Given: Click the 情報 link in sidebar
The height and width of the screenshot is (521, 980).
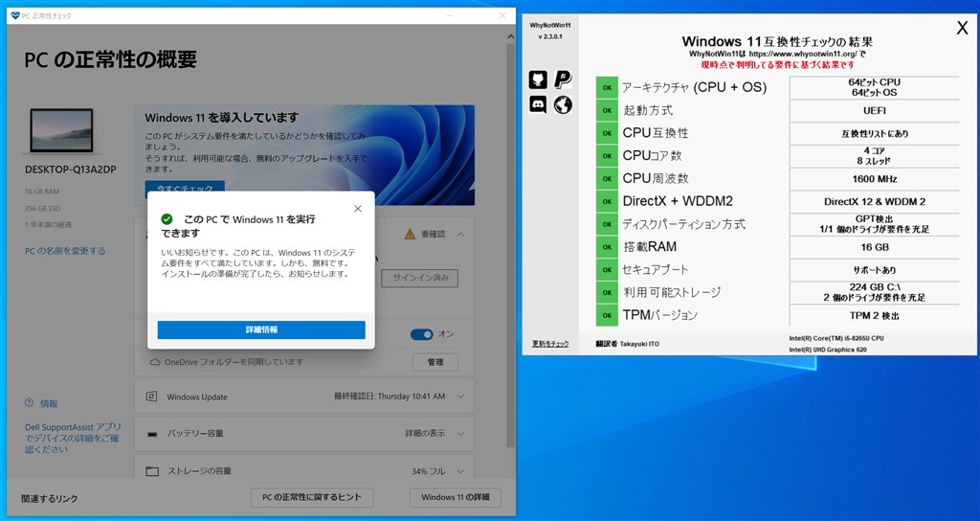Looking at the screenshot, I should [49, 403].
